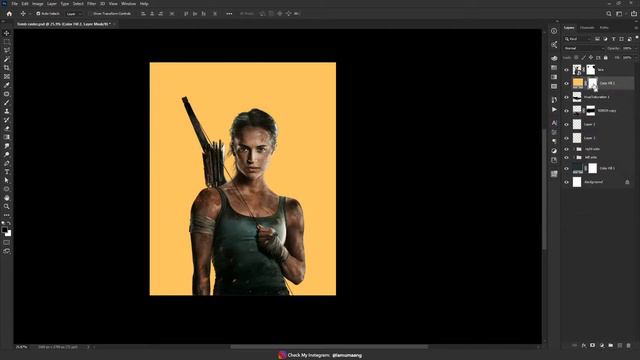Image resolution: width=640 pixels, height=360 pixels.
Task: Enable Show Transform Controls checkbox
Action: [x=90, y=13]
